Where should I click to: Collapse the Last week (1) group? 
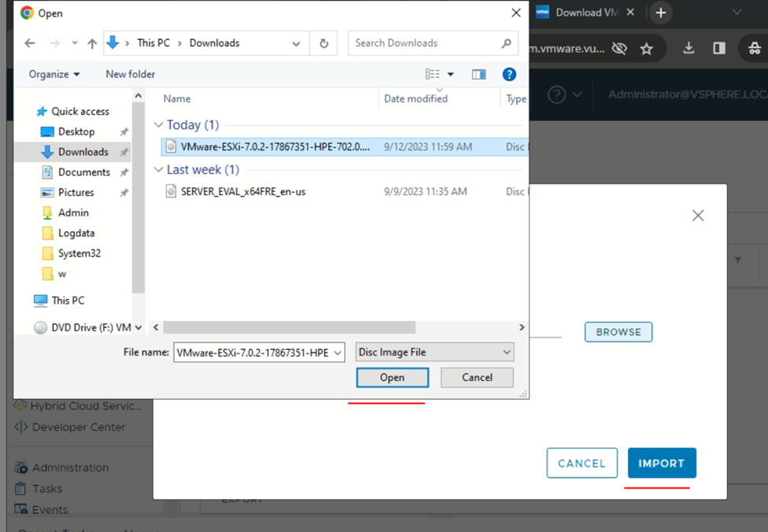pyautogui.click(x=158, y=170)
